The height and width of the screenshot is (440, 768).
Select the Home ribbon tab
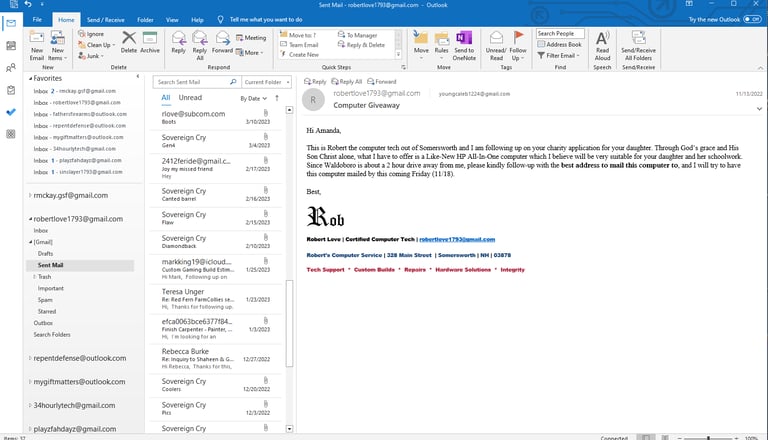[66, 20]
